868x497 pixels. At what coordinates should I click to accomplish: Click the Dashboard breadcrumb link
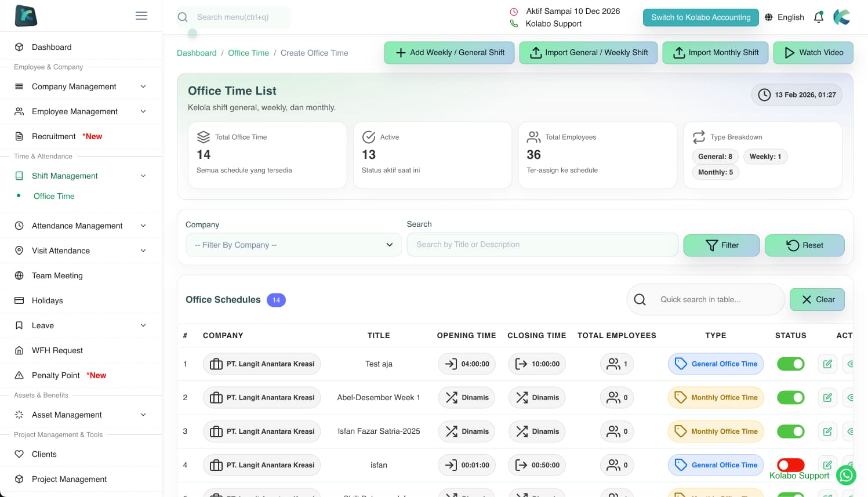click(x=197, y=53)
